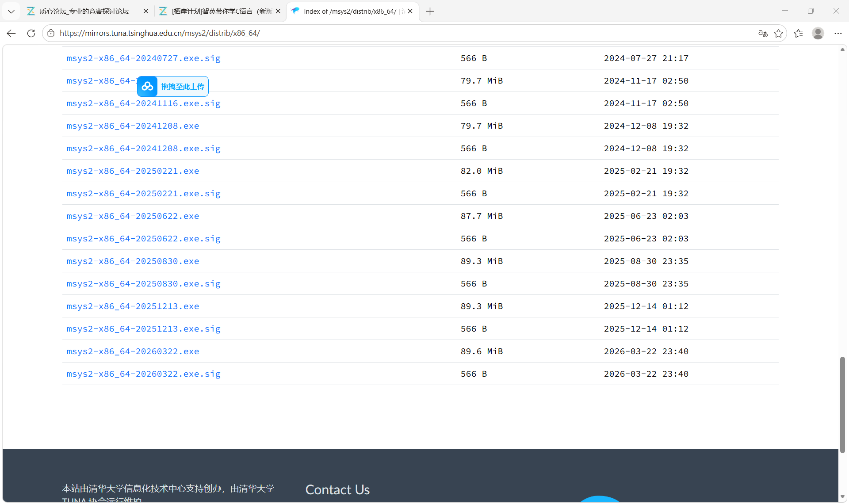Screen dimensions: 849x504
Task: Download msys2-x86_64-20241208.exe
Action: coord(133,126)
